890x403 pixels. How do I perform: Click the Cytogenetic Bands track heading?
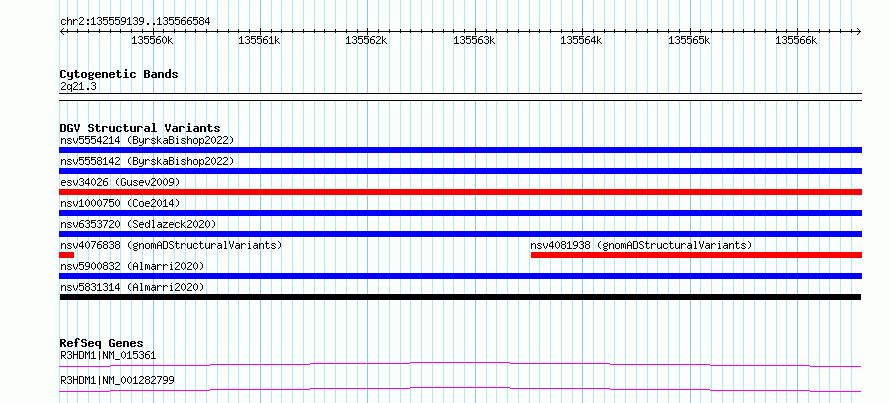coord(119,74)
